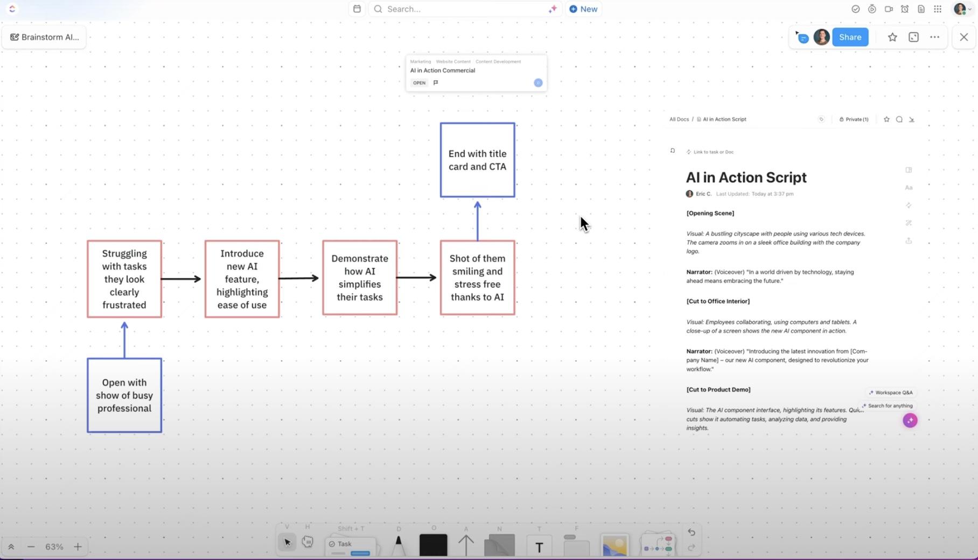Open the more options ellipsis menu

[935, 37]
